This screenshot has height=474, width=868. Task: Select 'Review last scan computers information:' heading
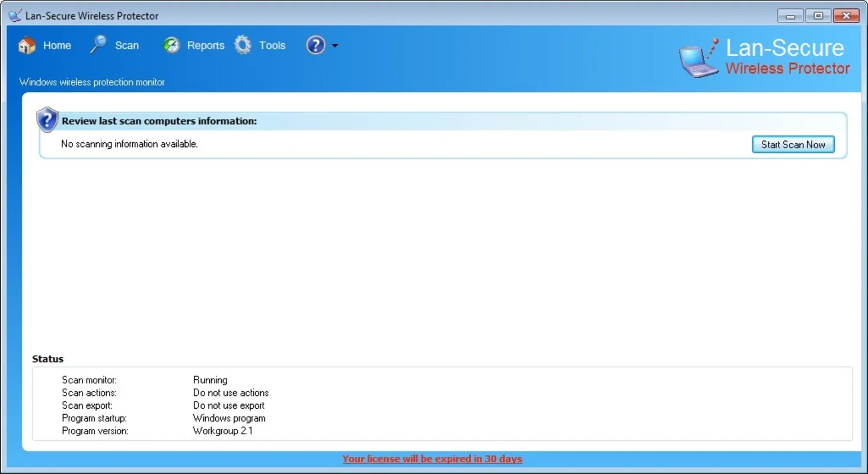click(159, 121)
